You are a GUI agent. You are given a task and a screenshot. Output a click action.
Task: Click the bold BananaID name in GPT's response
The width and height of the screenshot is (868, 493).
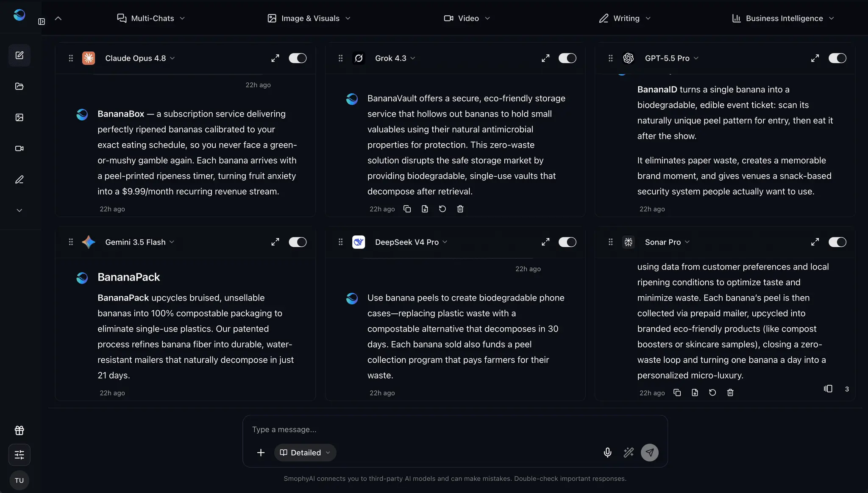[x=657, y=89]
